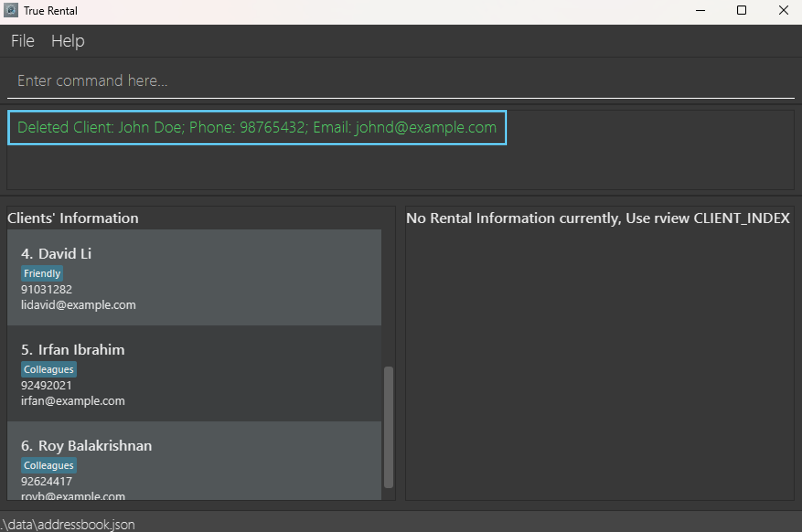Minimize the True Rental window
This screenshot has width=802, height=532.
click(700, 11)
